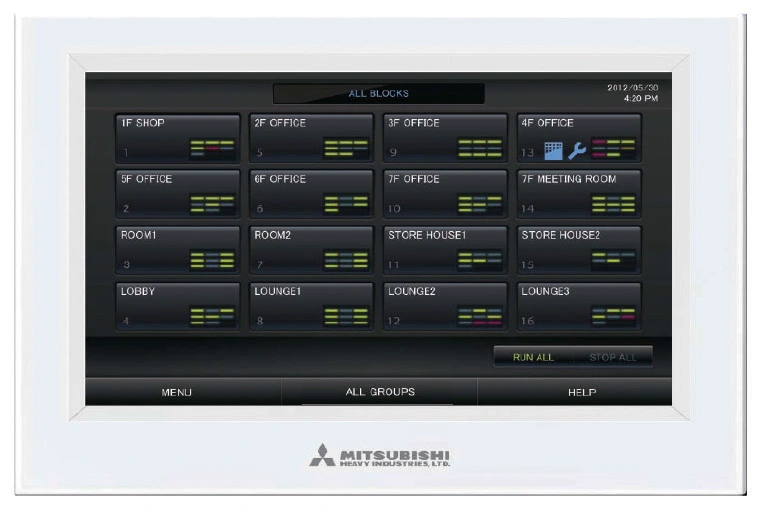Click the date 2012/05/30
The height and width of the screenshot is (509, 762).
[633, 88]
